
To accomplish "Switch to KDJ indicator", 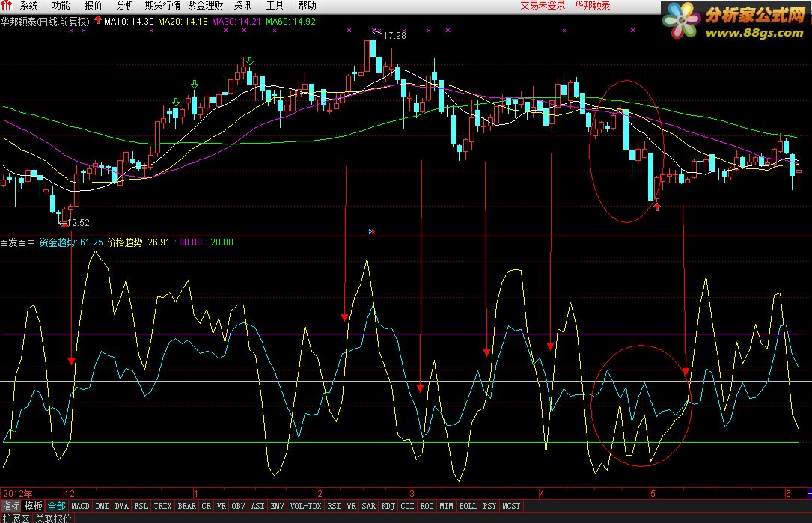I will (388, 506).
